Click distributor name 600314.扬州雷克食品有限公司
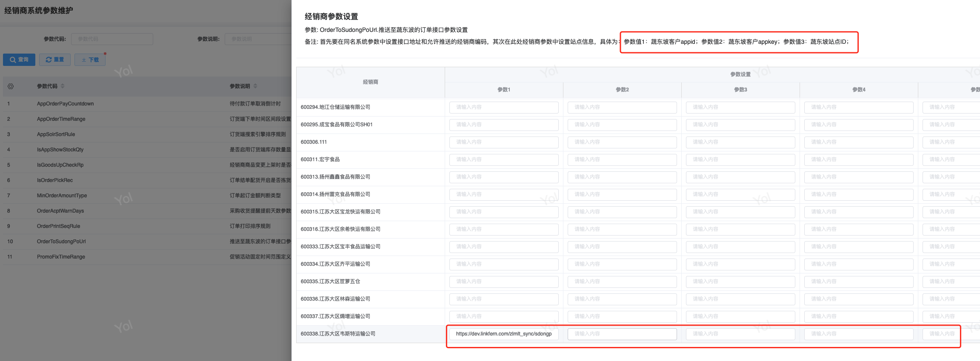Screen dimensions: 980x361 tap(335, 194)
